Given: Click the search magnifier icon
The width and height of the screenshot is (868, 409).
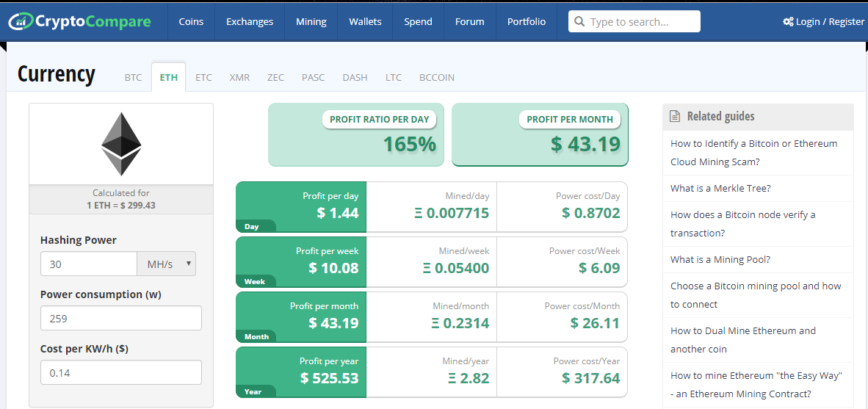Looking at the screenshot, I should (x=580, y=22).
